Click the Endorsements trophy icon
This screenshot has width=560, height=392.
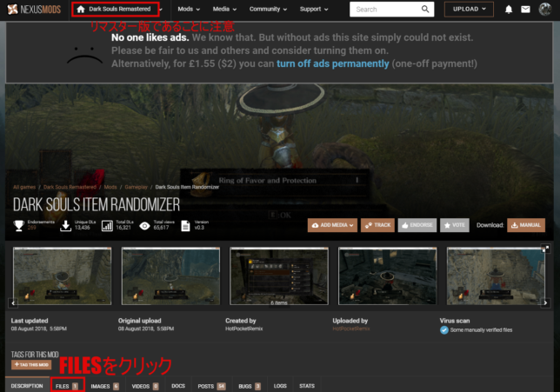pyautogui.click(x=19, y=226)
